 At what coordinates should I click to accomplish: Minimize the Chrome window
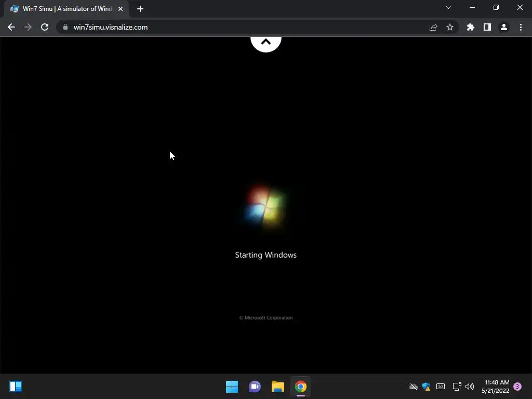pyautogui.click(x=472, y=7)
